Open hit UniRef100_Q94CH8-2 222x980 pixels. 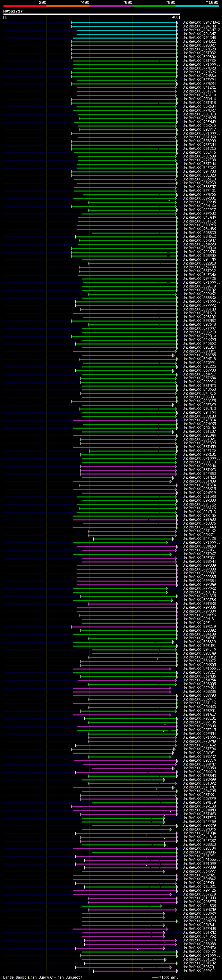coord(201,23)
